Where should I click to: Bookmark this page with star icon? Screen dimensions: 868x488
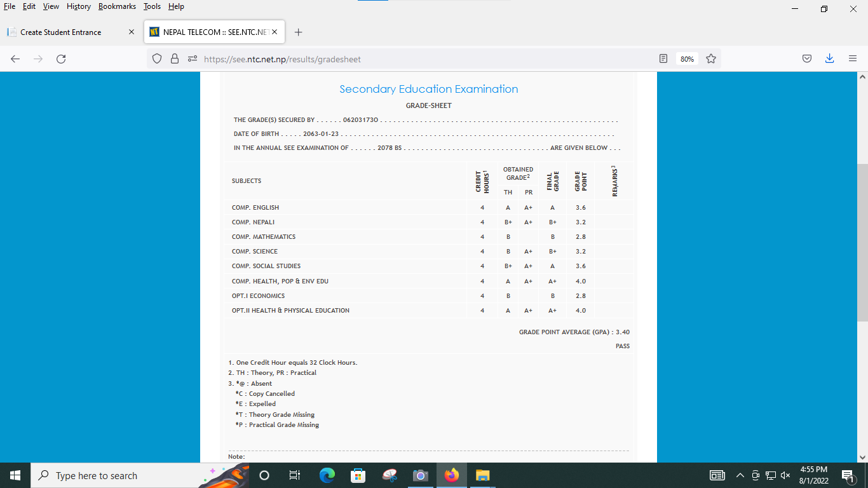click(711, 59)
